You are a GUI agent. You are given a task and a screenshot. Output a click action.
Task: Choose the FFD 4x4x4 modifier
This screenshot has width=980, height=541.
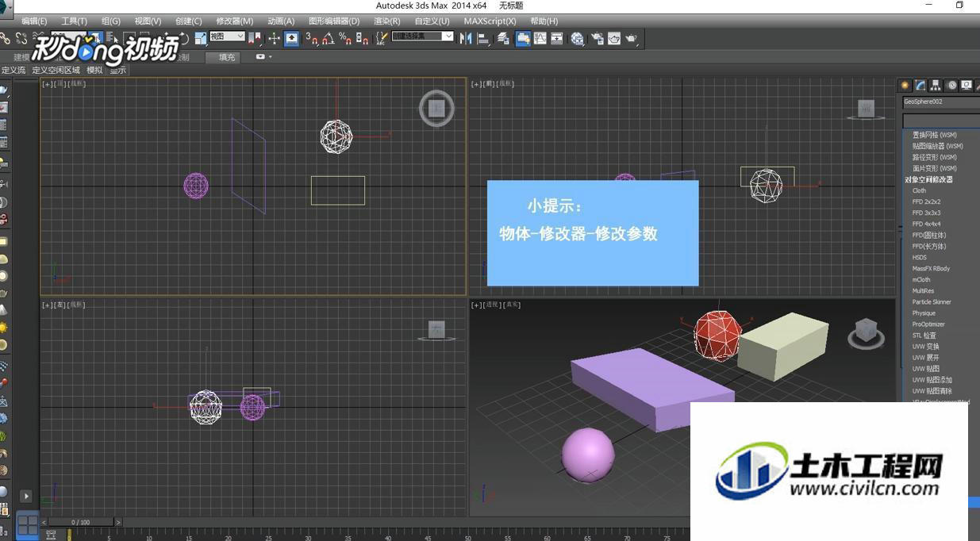click(926, 224)
